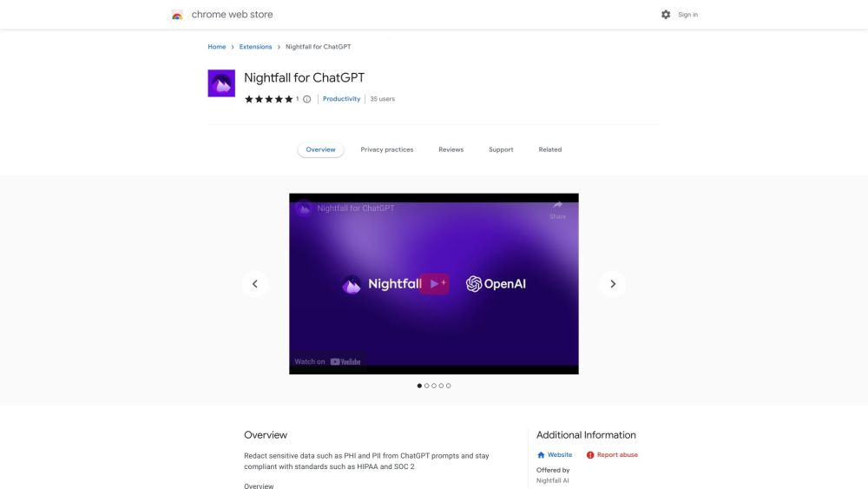The width and height of the screenshot is (868, 489).
Task: Open Watch on YouTube link in video
Action: (327, 361)
